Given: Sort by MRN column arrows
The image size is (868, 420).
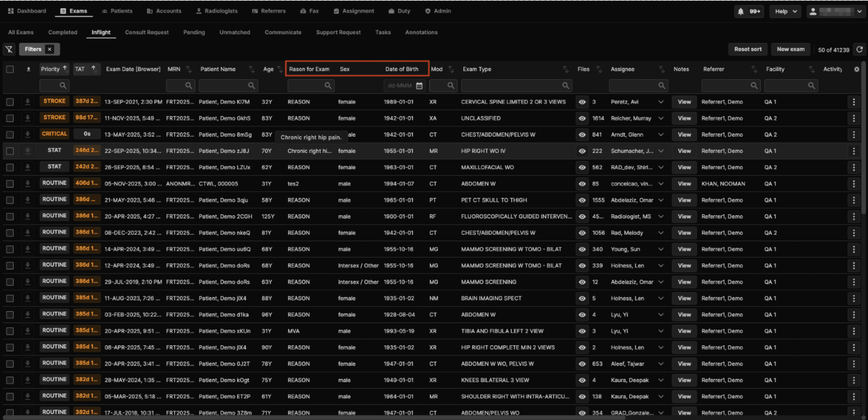Looking at the screenshot, I should click(x=189, y=69).
